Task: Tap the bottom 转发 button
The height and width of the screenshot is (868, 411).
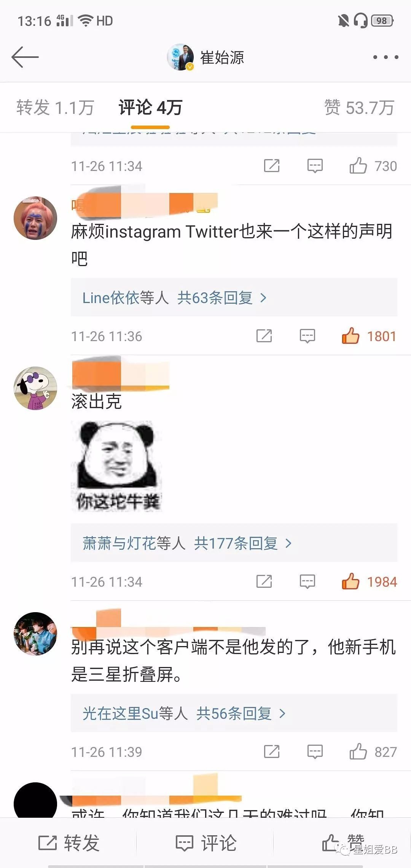Action: [x=69, y=842]
